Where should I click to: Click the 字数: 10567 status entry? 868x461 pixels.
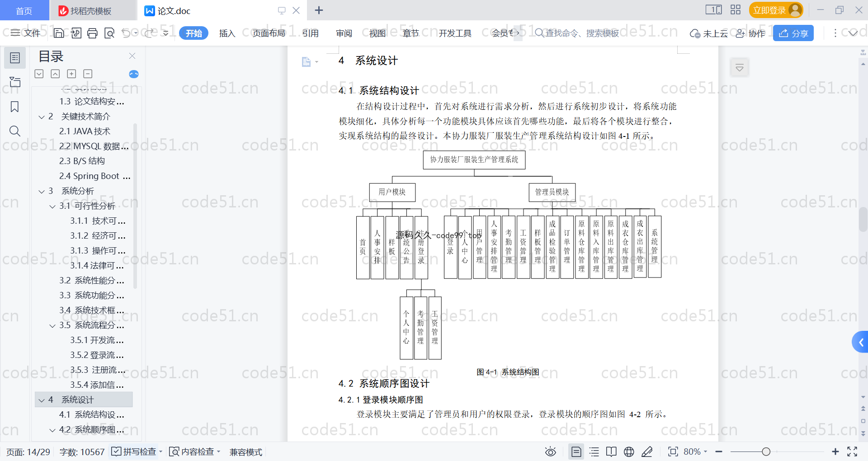tap(82, 452)
